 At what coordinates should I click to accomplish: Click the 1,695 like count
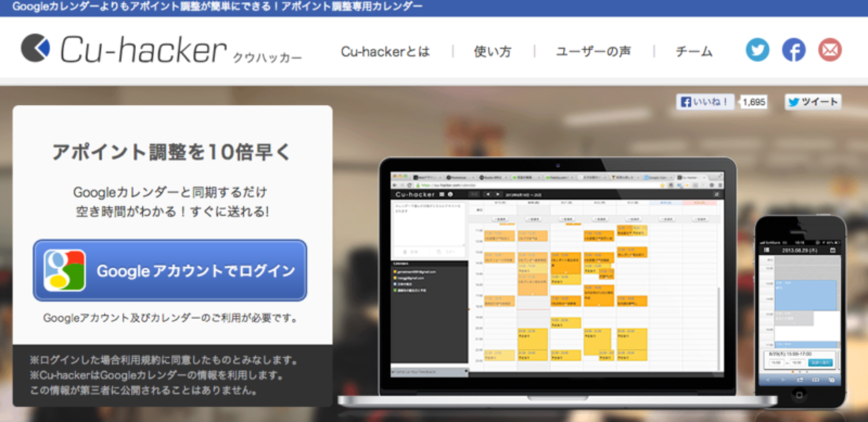pos(753,102)
